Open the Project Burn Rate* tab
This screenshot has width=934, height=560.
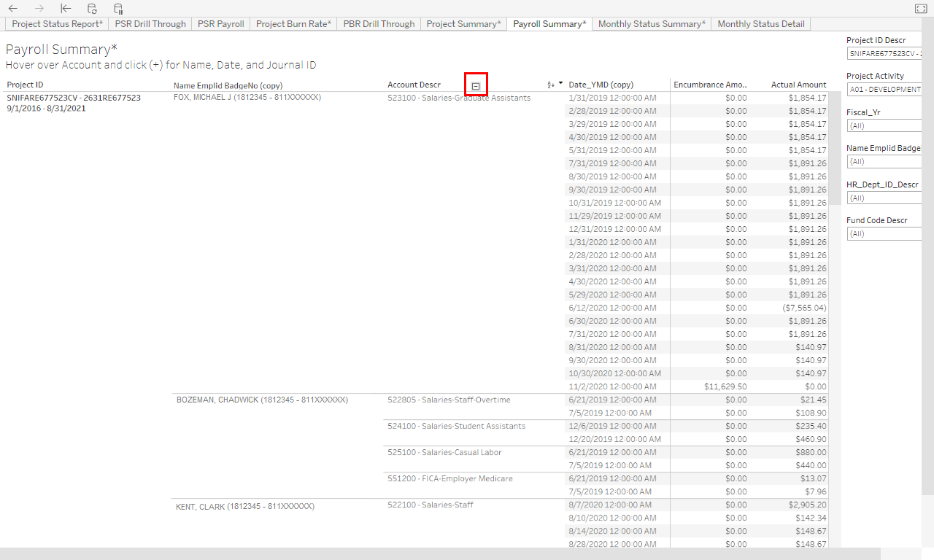click(x=293, y=24)
